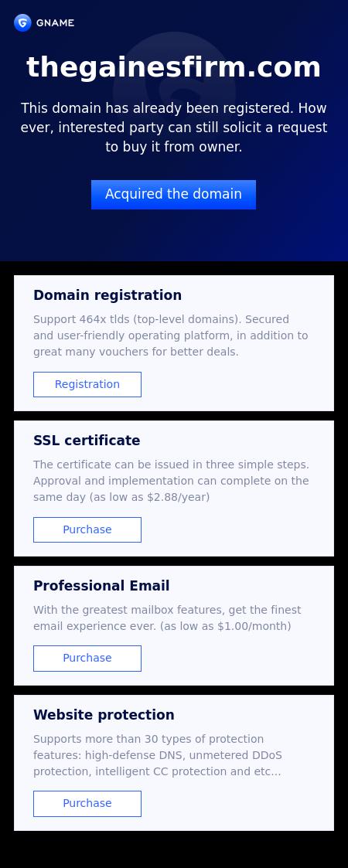Screen dimensions: 348x868
Task: Click the GNAME brand text
Action: click(x=55, y=22)
